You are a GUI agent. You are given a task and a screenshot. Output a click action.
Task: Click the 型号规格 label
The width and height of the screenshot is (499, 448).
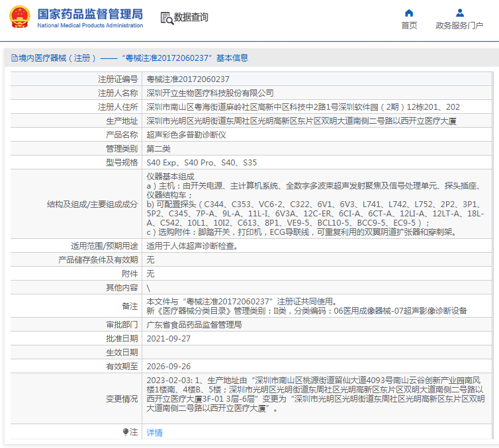(122, 163)
